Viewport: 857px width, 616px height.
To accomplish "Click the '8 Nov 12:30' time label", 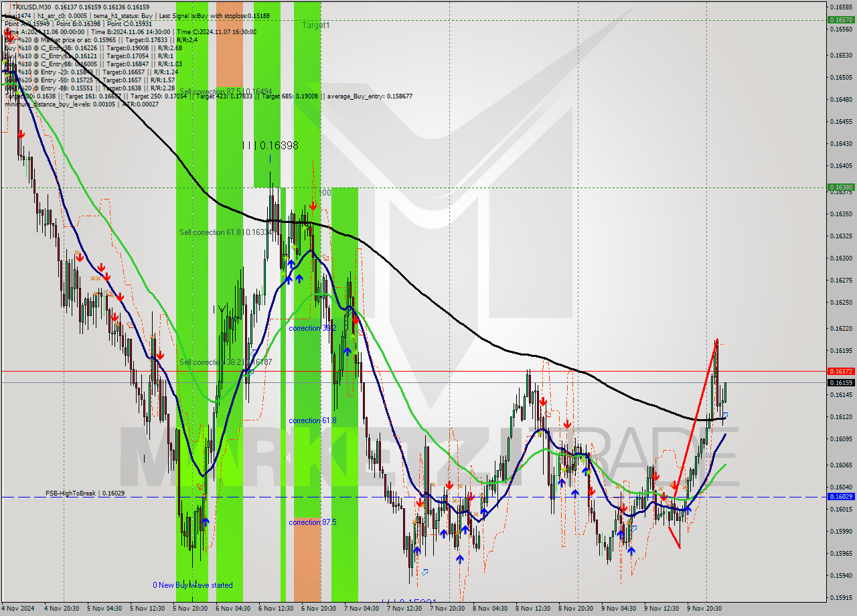I will [534, 609].
